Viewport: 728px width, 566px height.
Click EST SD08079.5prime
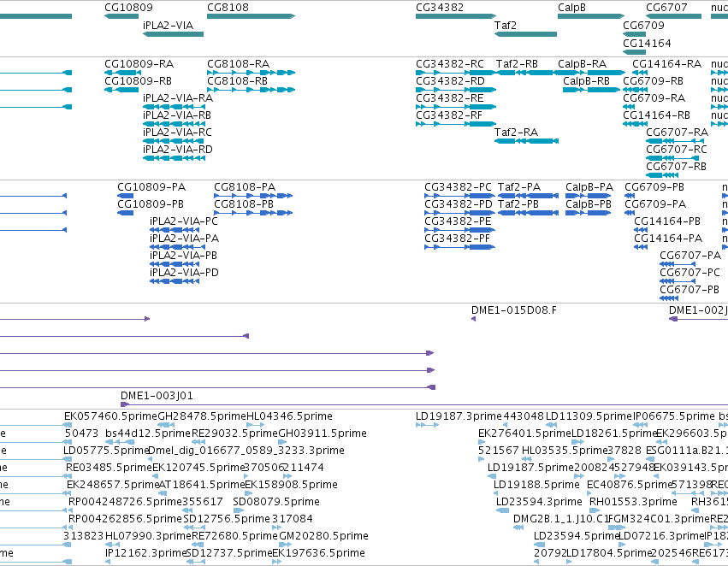(240, 510)
